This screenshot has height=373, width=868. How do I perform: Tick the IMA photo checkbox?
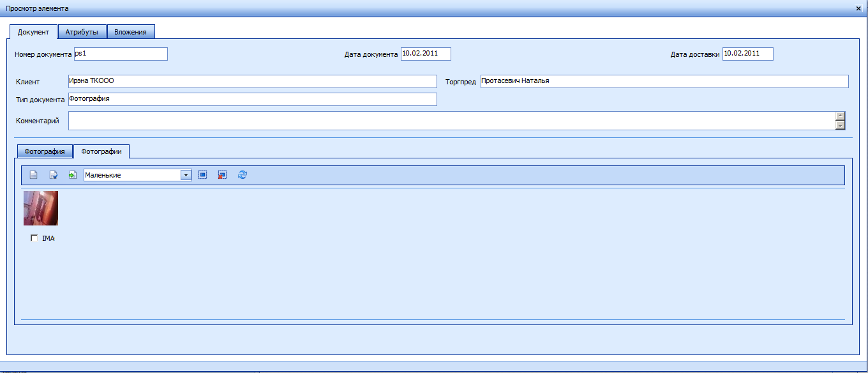pos(34,238)
